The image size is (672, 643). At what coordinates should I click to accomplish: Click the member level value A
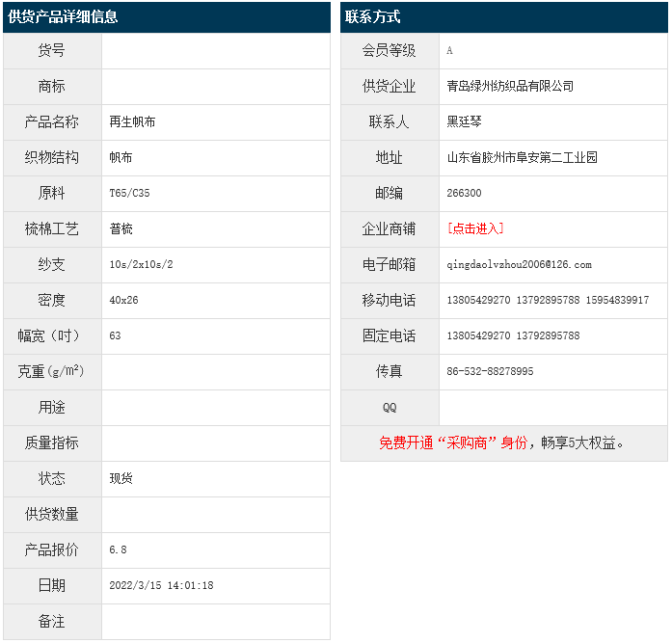[449, 50]
